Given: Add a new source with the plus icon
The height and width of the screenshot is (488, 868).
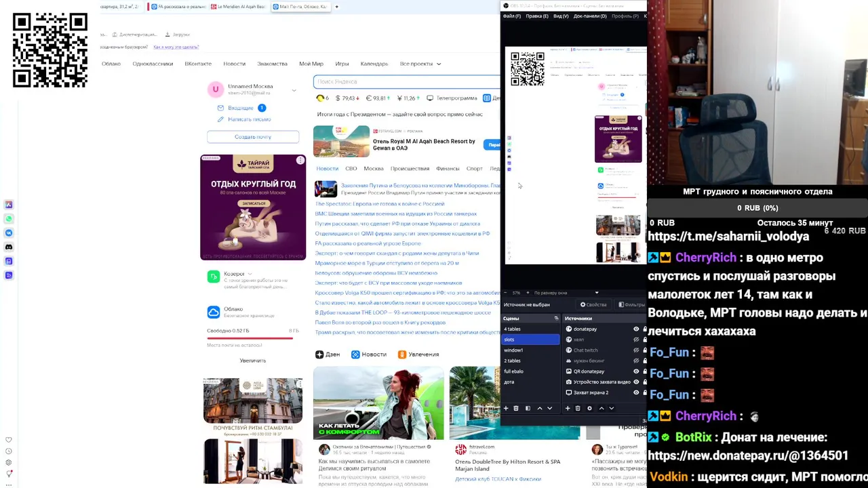Looking at the screenshot, I should pyautogui.click(x=568, y=408).
